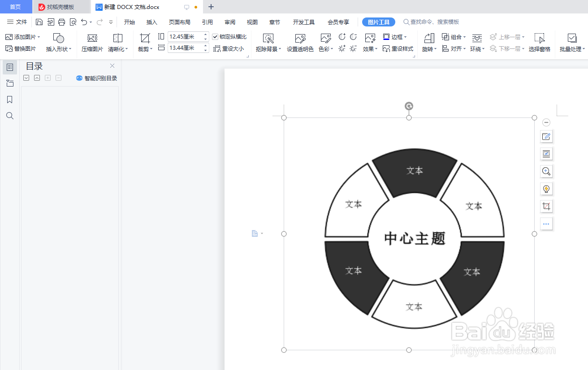Click search commands (查找命令、搜索模板) box
Image resolution: width=588 pixels, height=370 pixels.
pos(431,22)
